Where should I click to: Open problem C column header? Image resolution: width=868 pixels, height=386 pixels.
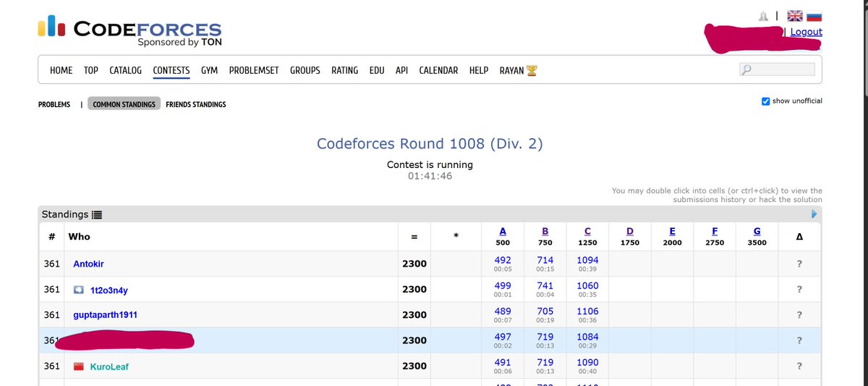click(587, 231)
